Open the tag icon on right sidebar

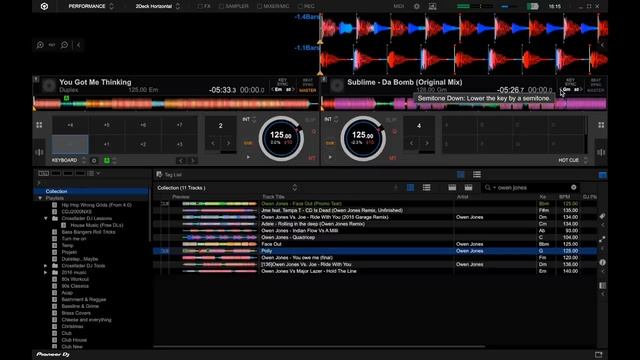pos(602,216)
